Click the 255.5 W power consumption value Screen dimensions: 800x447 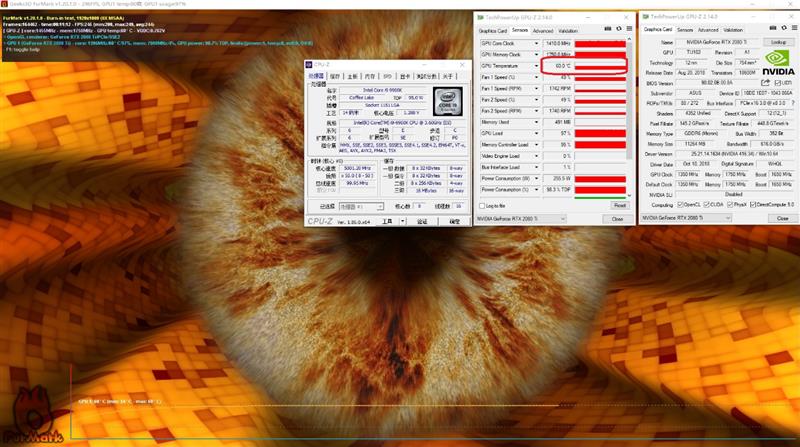coord(557,178)
